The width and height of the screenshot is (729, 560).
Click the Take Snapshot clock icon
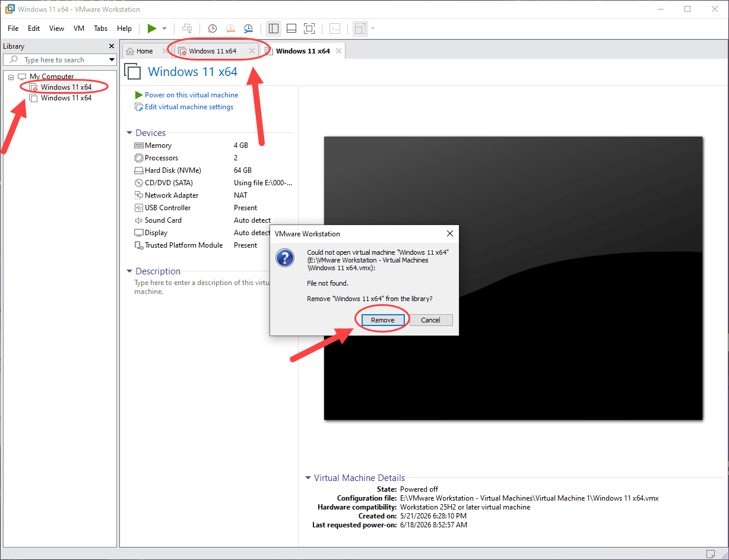[x=212, y=29]
